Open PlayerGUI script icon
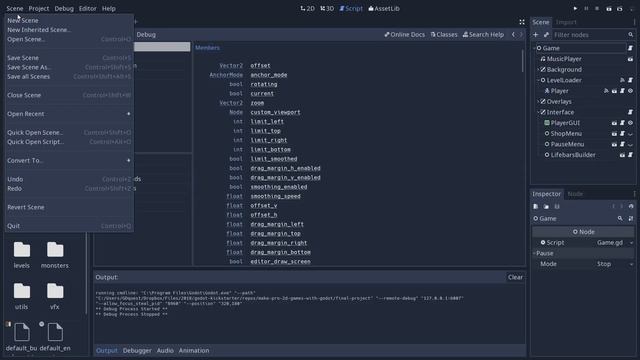640x360 pixels. pyautogui.click(x=622, y=122)
